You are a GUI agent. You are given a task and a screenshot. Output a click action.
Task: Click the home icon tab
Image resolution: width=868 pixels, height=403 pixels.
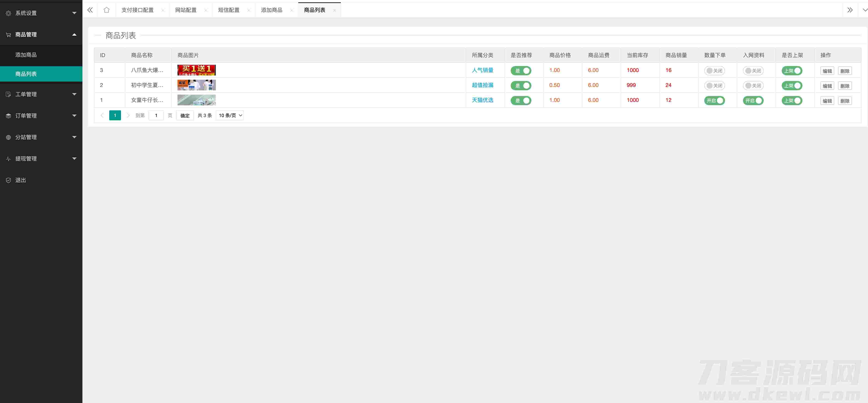point(106,10)
